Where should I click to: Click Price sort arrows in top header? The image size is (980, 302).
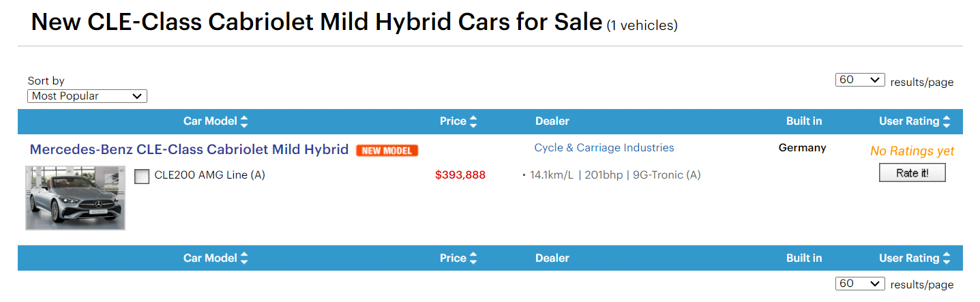pyautogui.click(x=473, y=122)
